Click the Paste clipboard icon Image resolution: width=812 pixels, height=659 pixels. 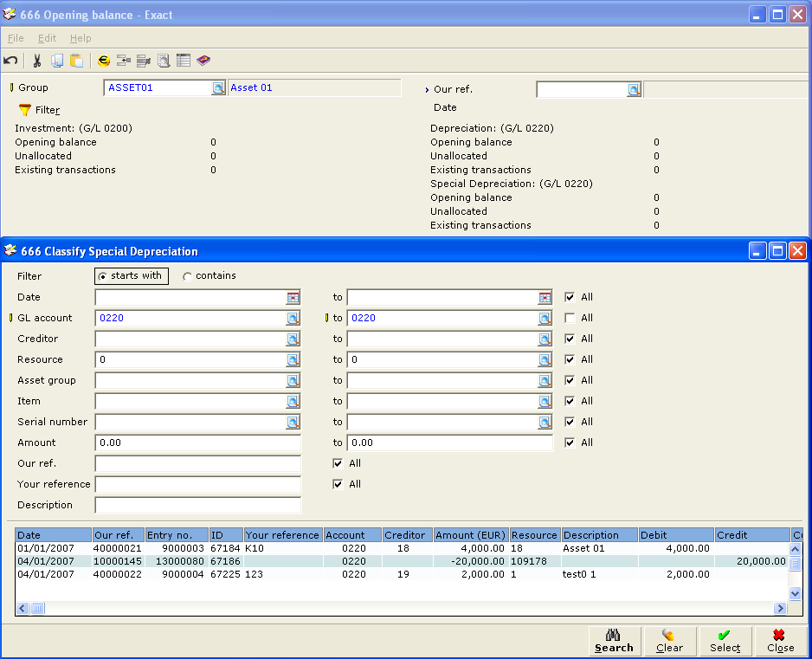tap(77, 61)
